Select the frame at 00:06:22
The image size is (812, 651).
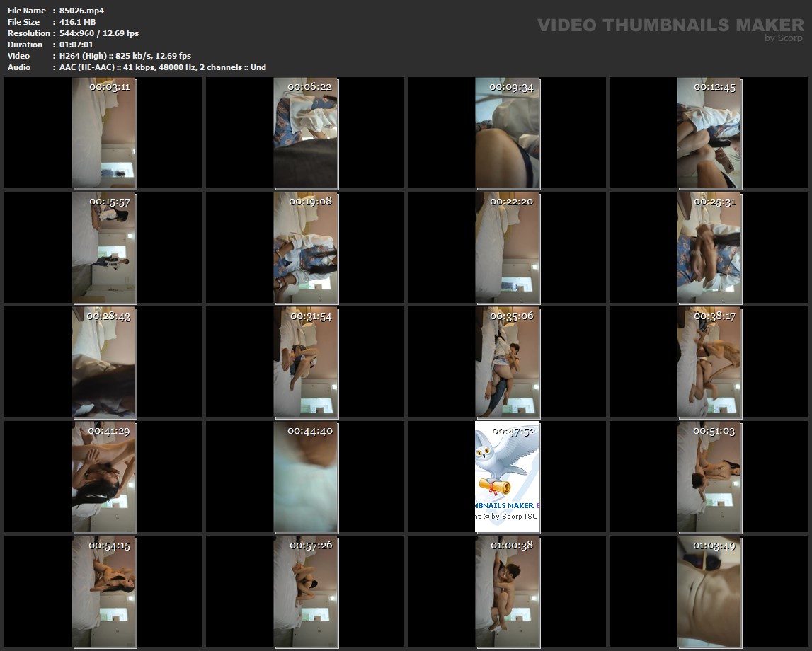305,133
